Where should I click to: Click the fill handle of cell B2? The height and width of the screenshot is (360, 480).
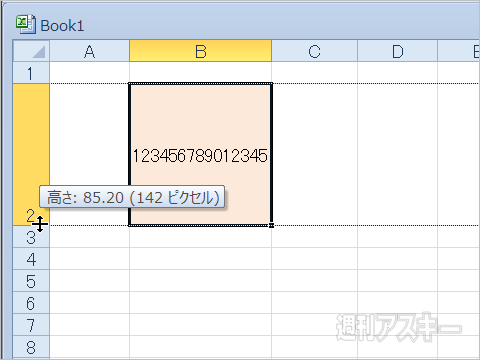tap(271, 226)
